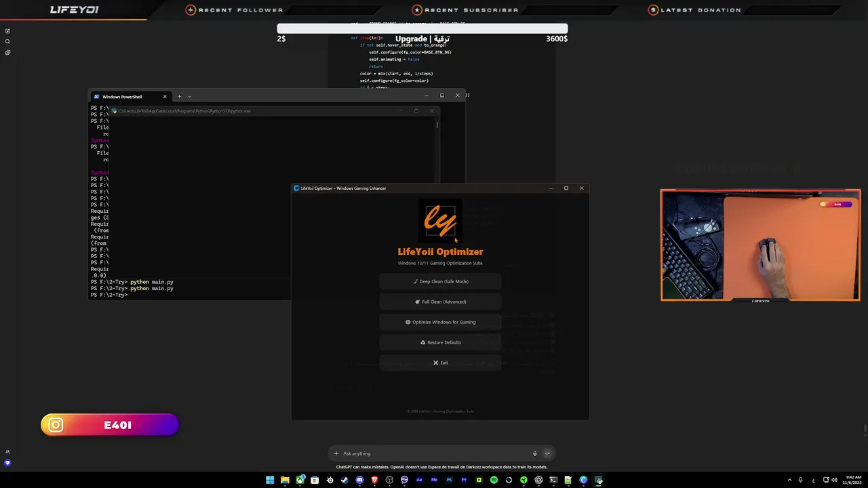Viewport: 868px width, 488px height.
Task: Start ChatGPT voice mode icon
Action: point(547,453)
